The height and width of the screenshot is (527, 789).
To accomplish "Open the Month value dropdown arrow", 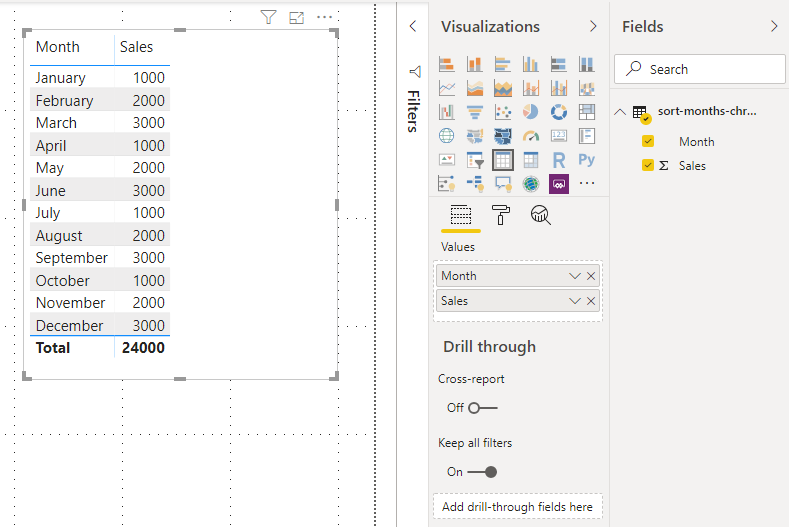I will (x=574, y=276).
